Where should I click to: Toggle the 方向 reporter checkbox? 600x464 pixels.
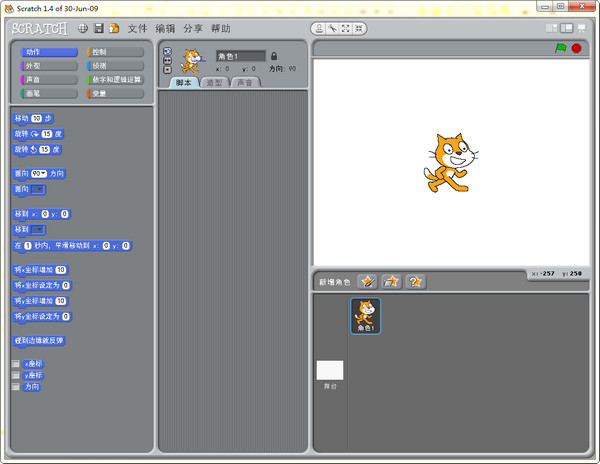(16, 386)
